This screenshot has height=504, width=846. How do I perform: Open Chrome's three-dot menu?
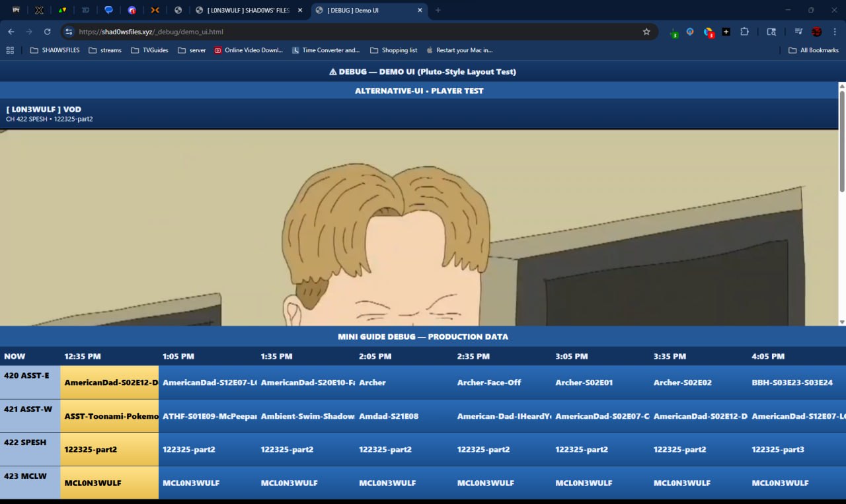[834, 32]
